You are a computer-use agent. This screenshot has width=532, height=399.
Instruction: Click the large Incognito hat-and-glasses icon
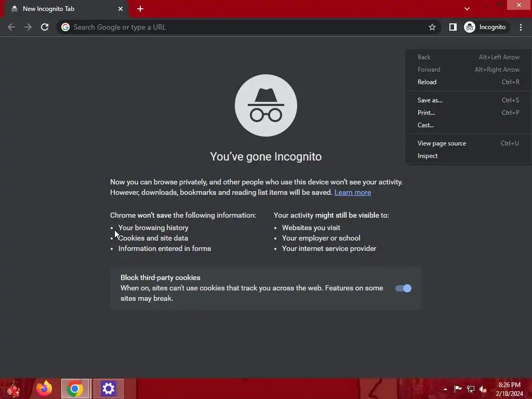point(266,105)
